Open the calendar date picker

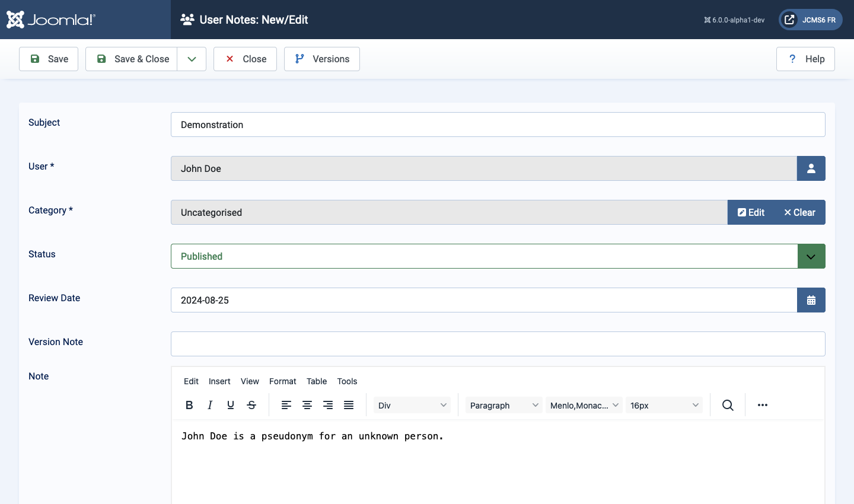(x=811, y=300)
